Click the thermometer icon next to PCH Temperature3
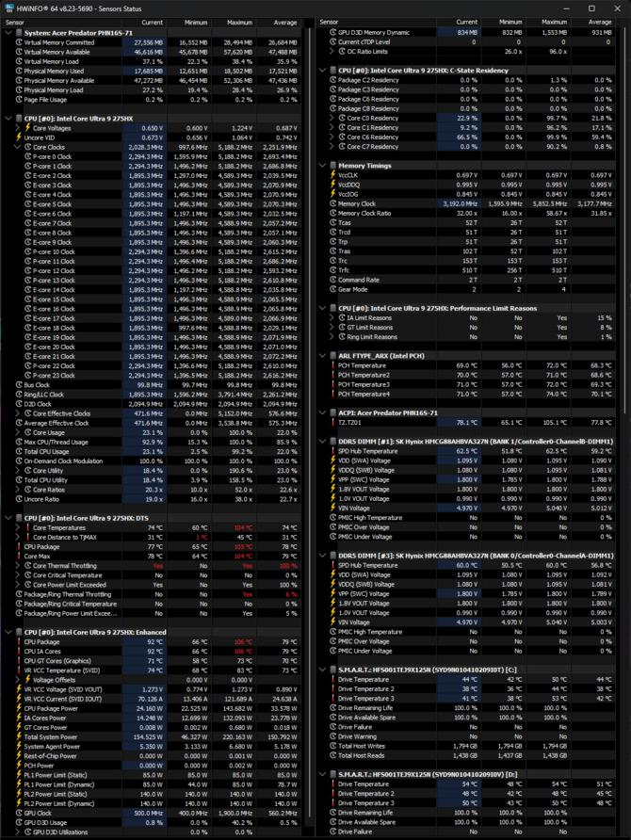 pos(332,384)
